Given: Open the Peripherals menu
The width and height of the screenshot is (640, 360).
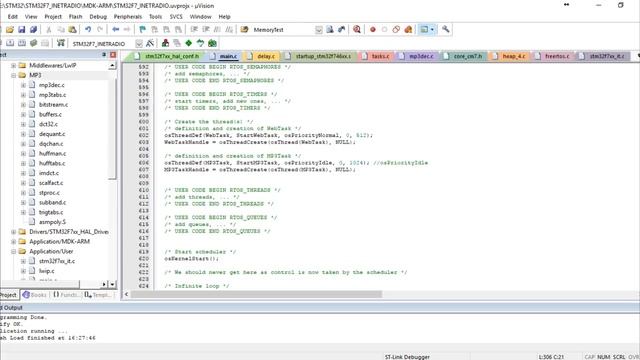Looking at the screenshot, I should [x=128, y=17].
